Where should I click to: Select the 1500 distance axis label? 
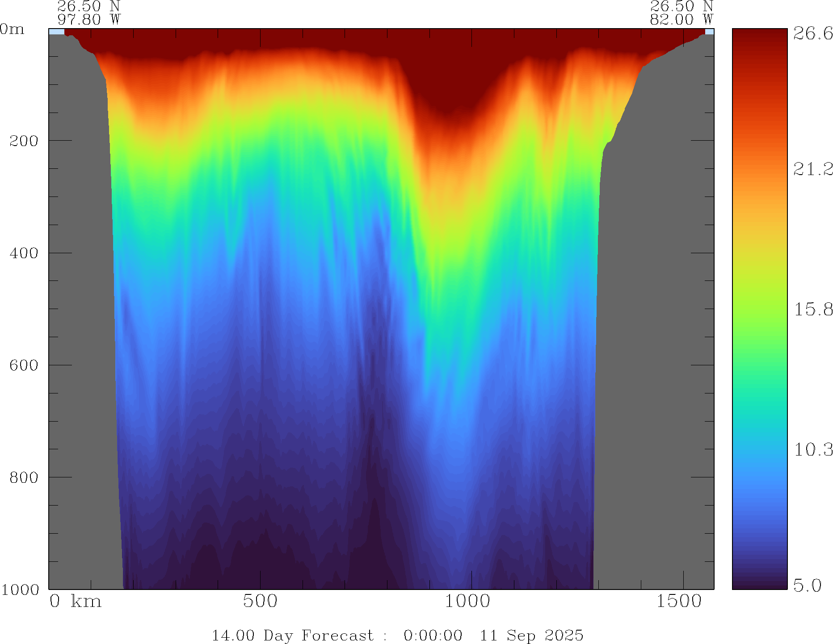(679, 602)
